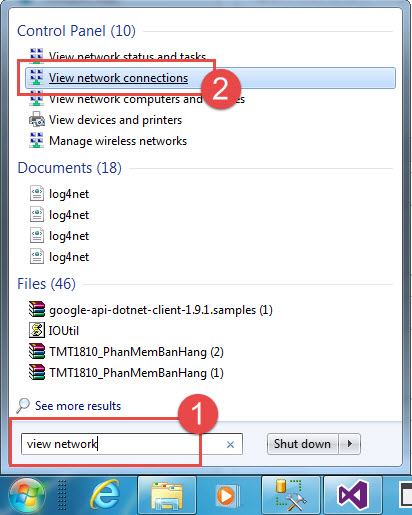The image size is (412, 515).
Task: Open the database tools taskbar icon
Action: coord(291,496)
